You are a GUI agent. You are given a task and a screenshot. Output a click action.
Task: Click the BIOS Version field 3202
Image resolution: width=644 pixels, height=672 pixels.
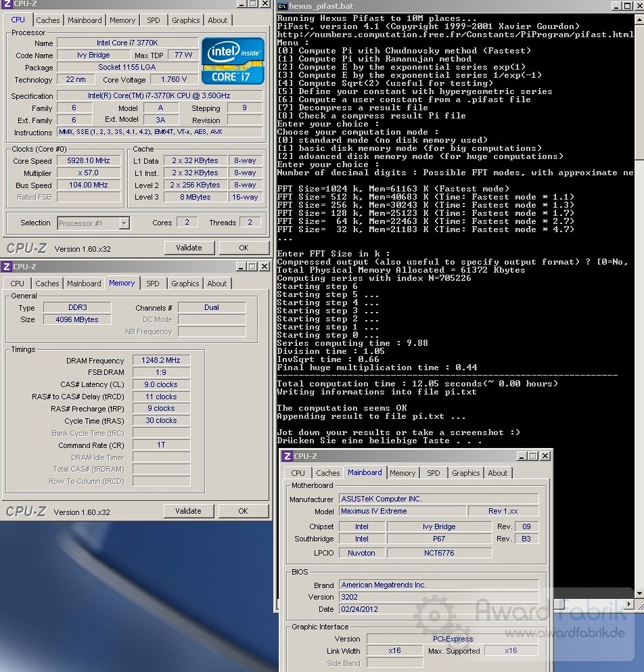(x=439, y=597)
